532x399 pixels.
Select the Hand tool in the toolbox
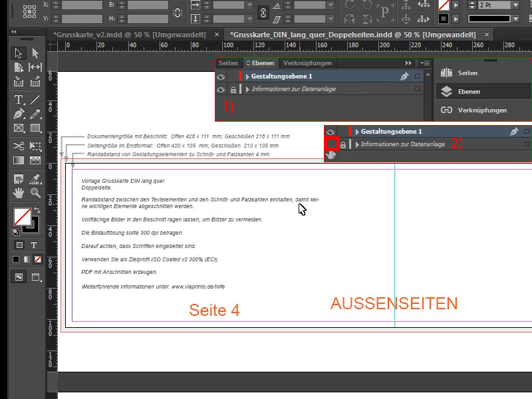[19, 193]
